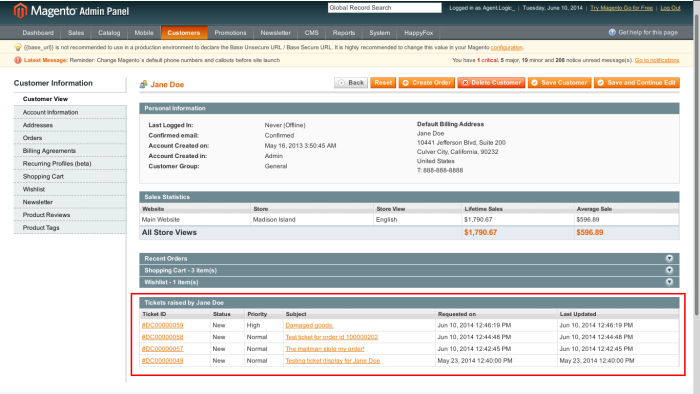Select the Customer View tab
The height and width of the screenshot is (394, 700).
click(70, 99)
